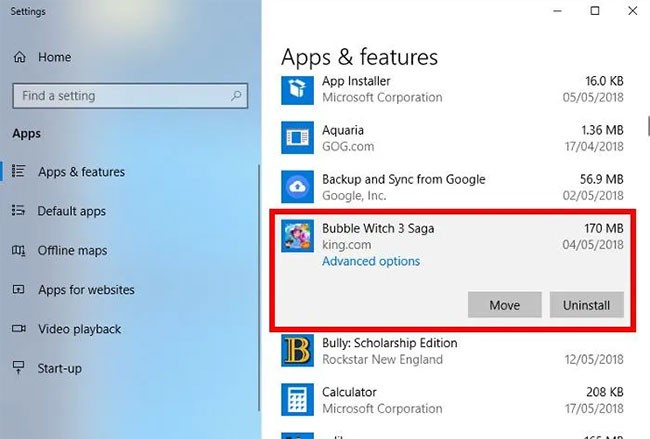Click the search magnifier icon
The image size is (650, 439).
pos(236,96)
